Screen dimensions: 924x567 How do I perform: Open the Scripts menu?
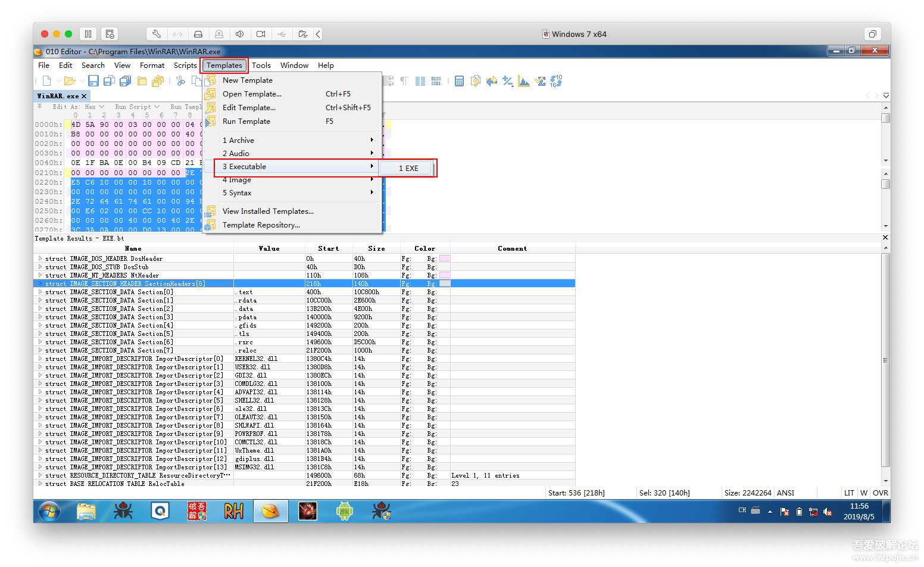tap(185, 66)
